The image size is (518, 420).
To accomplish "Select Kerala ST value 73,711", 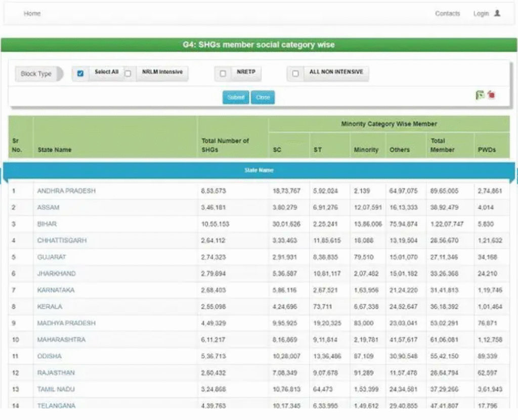I will pyautogui.click(x=322, y=306).
